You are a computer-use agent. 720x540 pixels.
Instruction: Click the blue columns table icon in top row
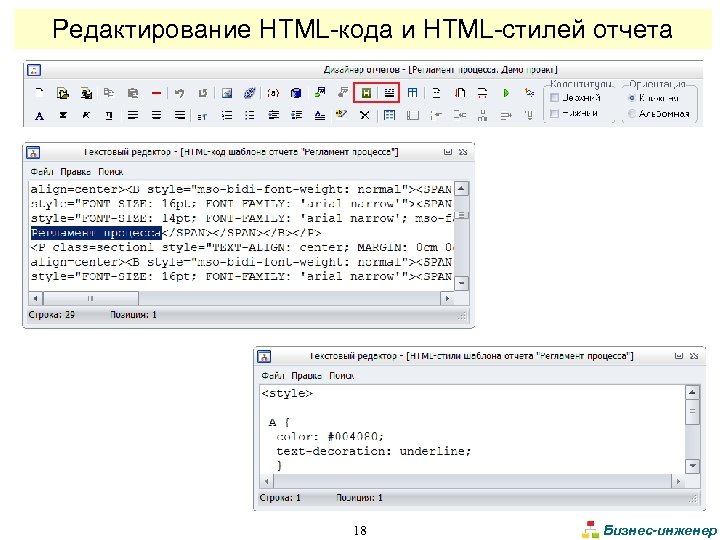412,93
